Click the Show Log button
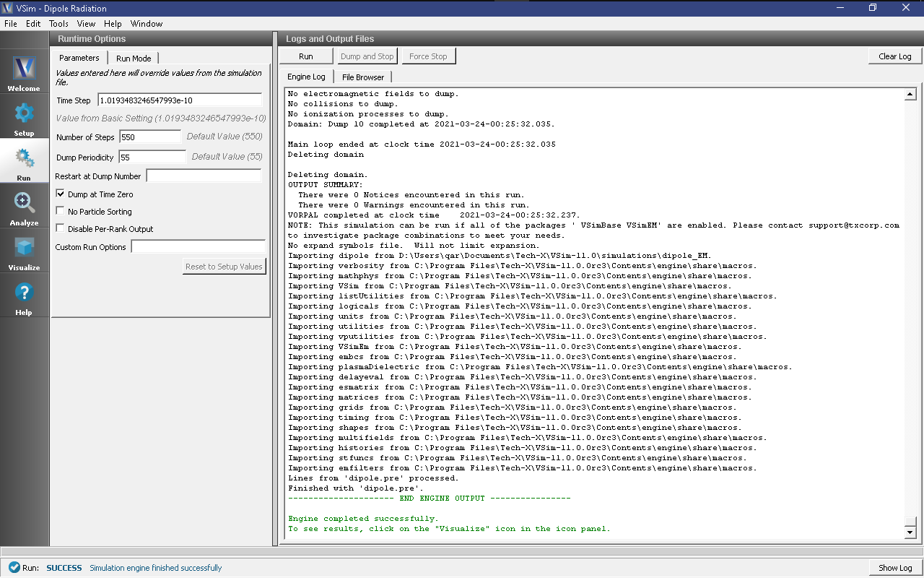This screenshot has width=924, height=578. tap(894, 568)
